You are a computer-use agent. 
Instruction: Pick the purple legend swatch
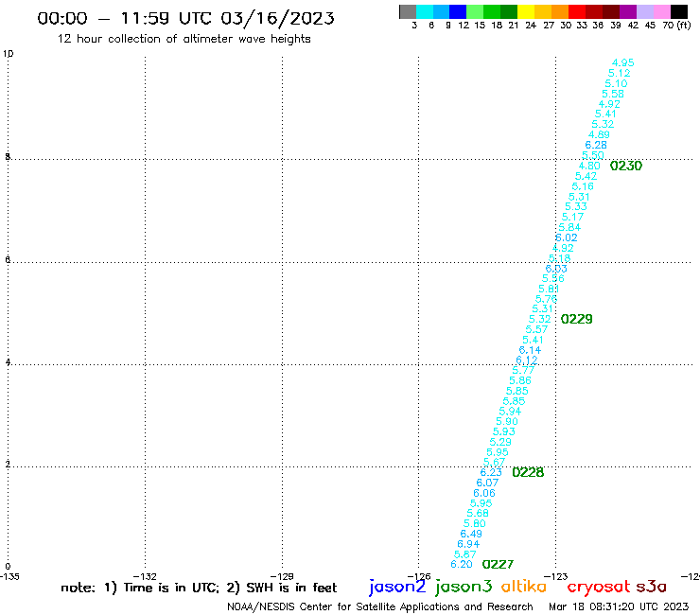tap(628, 11)
